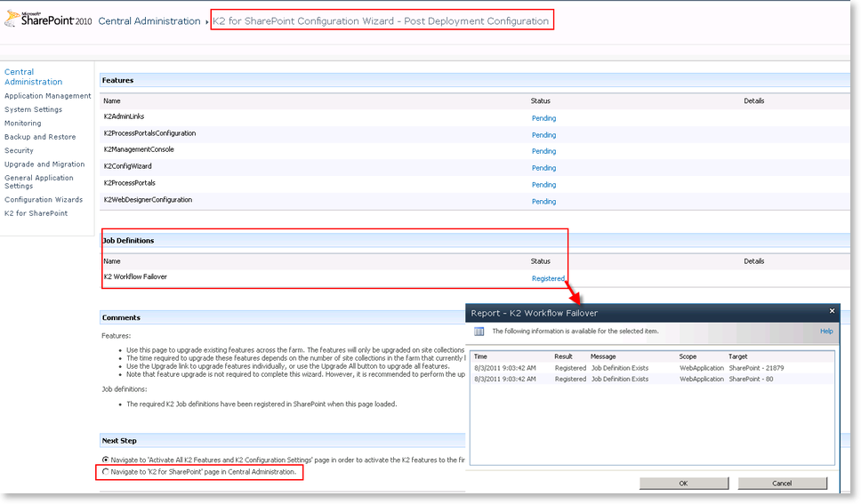The width and height of the screenshot is (861, 504).
Task: Click the Next Step section header
Action: [x=119, y=440]
